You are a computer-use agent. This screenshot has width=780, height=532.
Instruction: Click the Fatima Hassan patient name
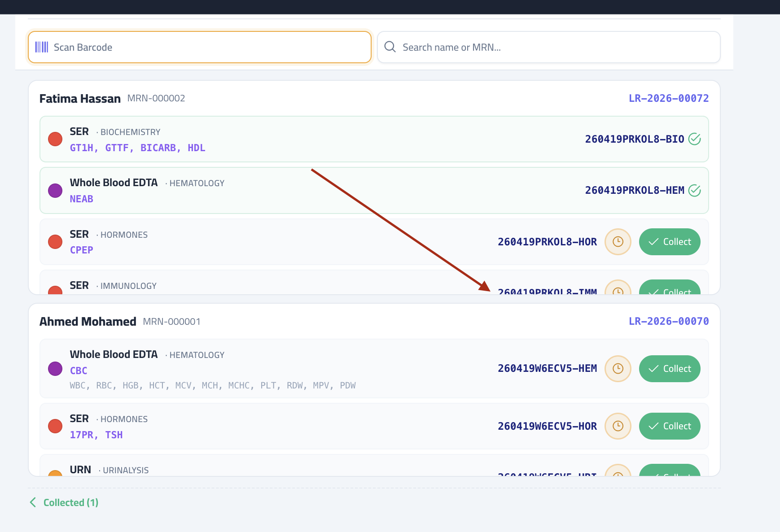[x=80, y=99]
